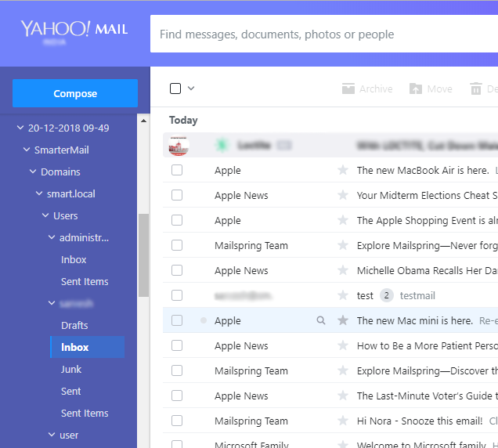Collapse the 'user' folder chevron

52,435
